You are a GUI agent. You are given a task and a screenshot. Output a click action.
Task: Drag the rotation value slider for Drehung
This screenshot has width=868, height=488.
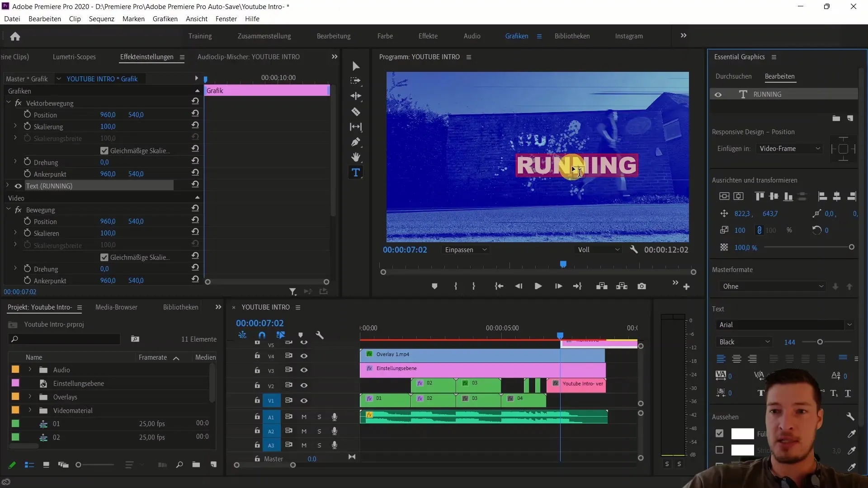coord(104,162)
